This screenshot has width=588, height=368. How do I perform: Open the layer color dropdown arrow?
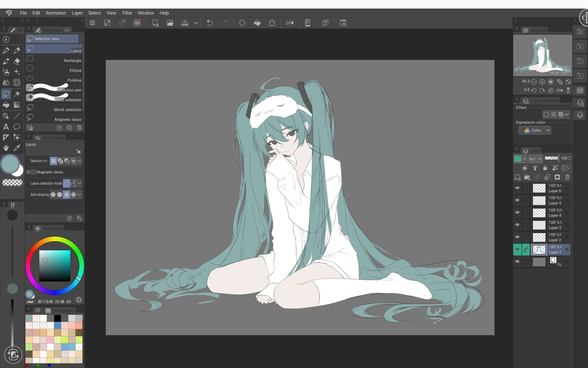(x=524, y=158)
